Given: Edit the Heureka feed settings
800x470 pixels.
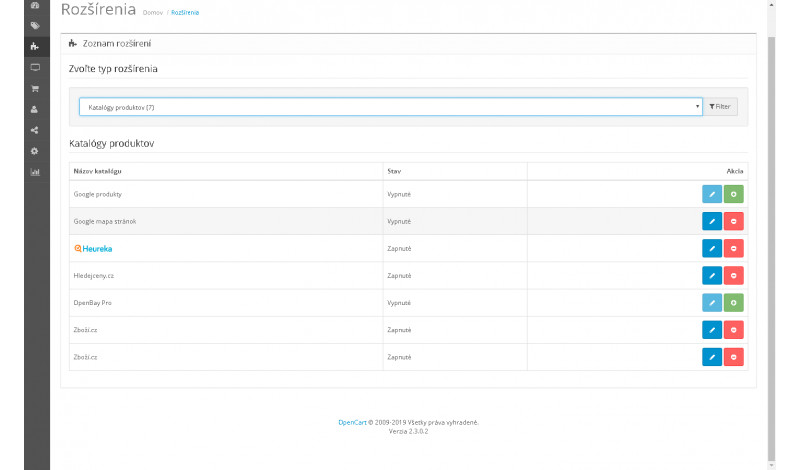Looking at the screenshot, I should tap(712, 249).
